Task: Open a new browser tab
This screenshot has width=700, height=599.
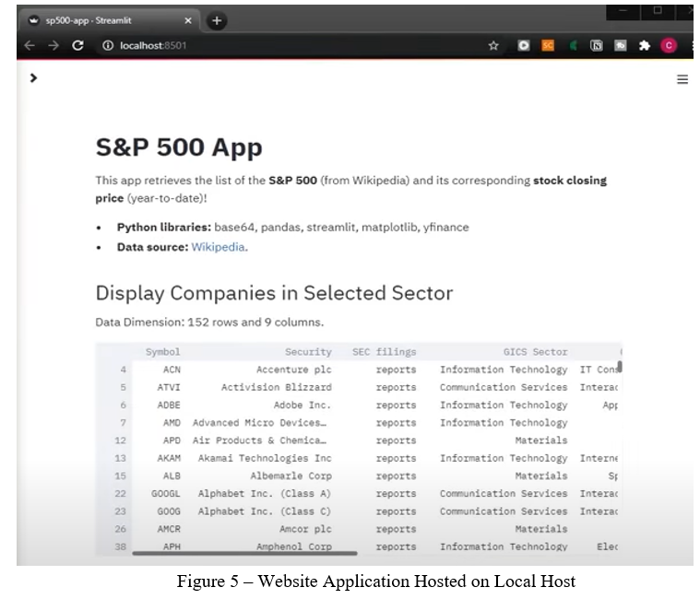Action: (x=217, y=20)
